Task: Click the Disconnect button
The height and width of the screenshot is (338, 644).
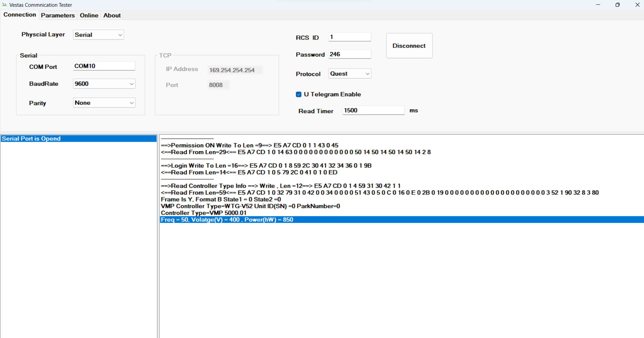Action: (x=409, y=46)
